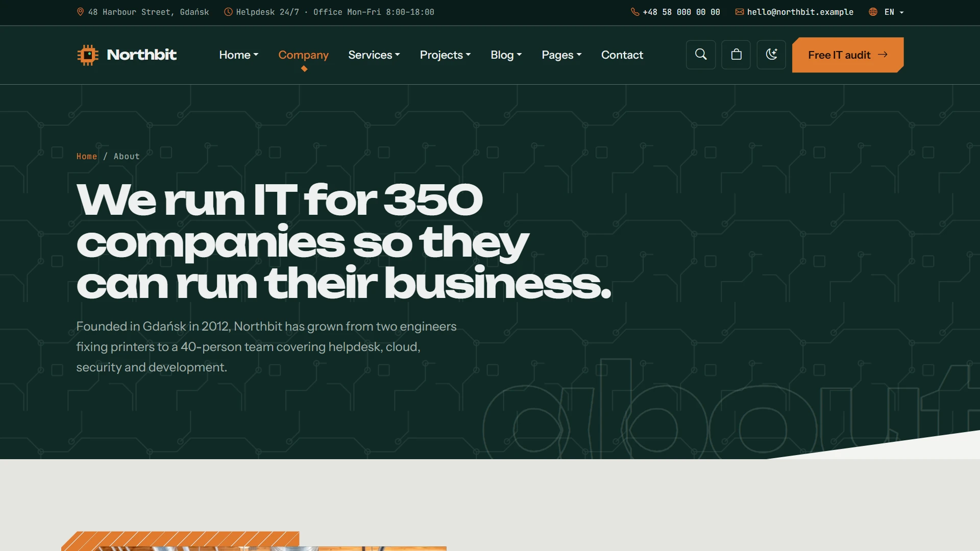Click the Northbit brand name
Screen dimensions: 980x551
(x=141, y=55)
